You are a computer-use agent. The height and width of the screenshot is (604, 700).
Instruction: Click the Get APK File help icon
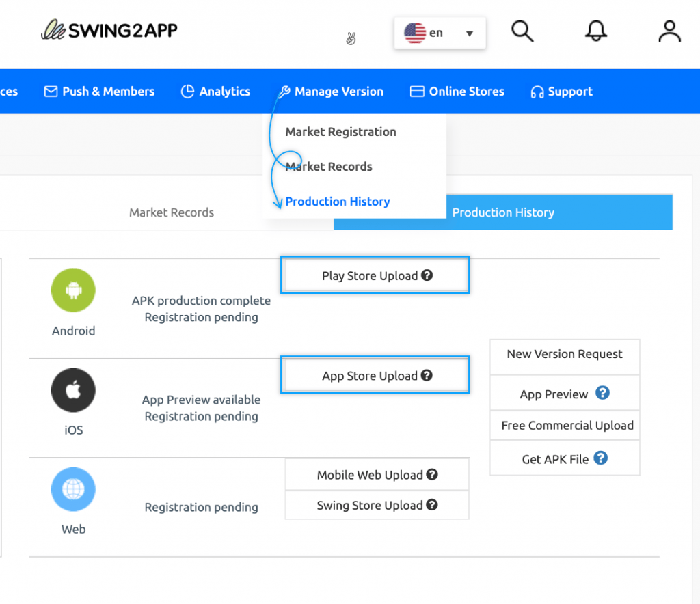[x=600, y=458]
